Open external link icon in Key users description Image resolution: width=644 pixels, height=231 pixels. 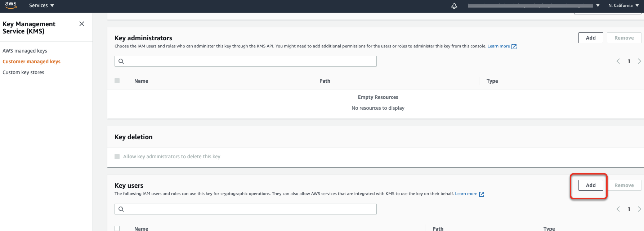482,194
